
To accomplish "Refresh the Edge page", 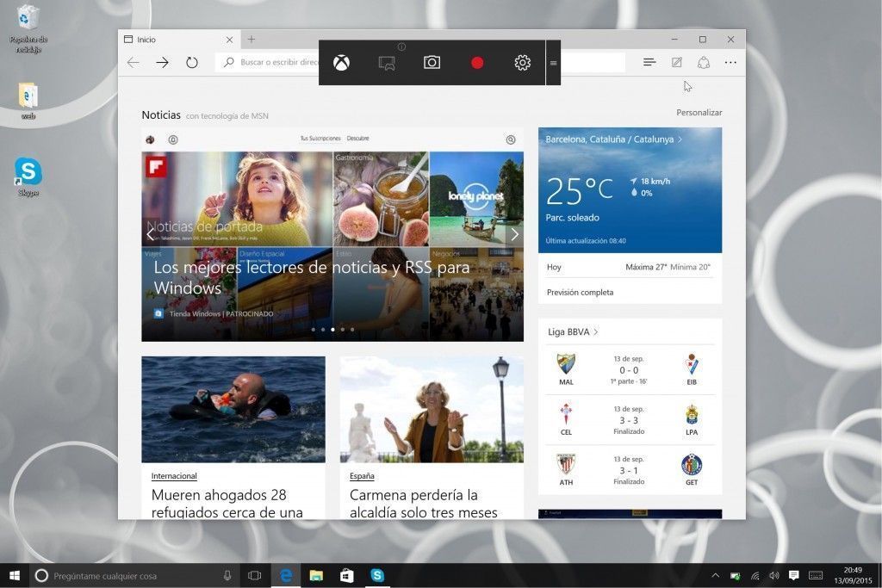I will 192,62.
